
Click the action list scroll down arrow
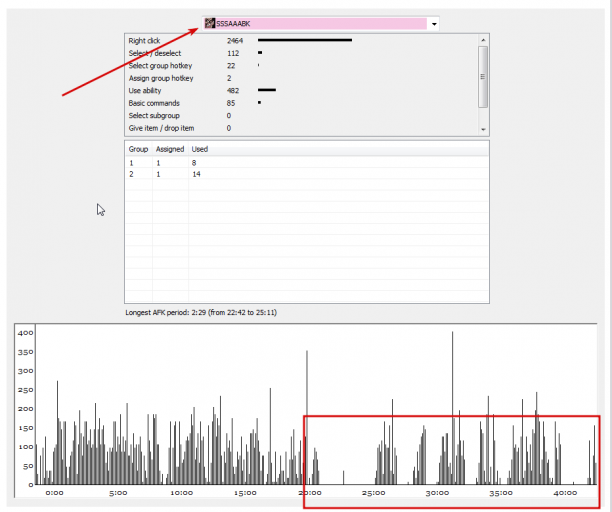coord(483,130)
